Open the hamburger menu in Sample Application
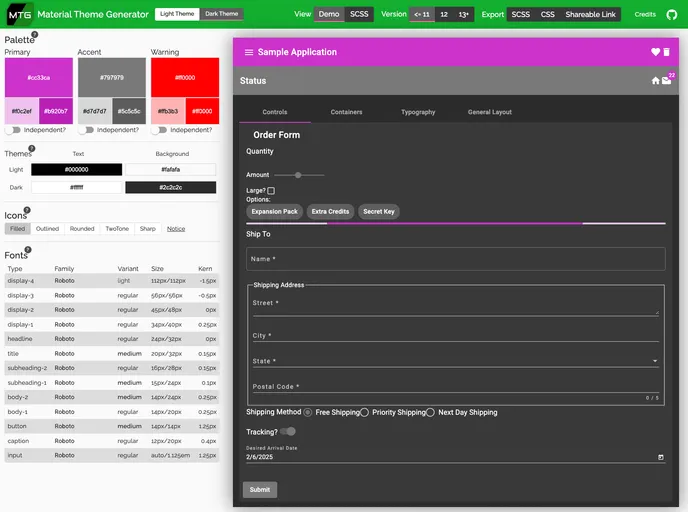This screenshot has height=512, width=688. [249, 52]
